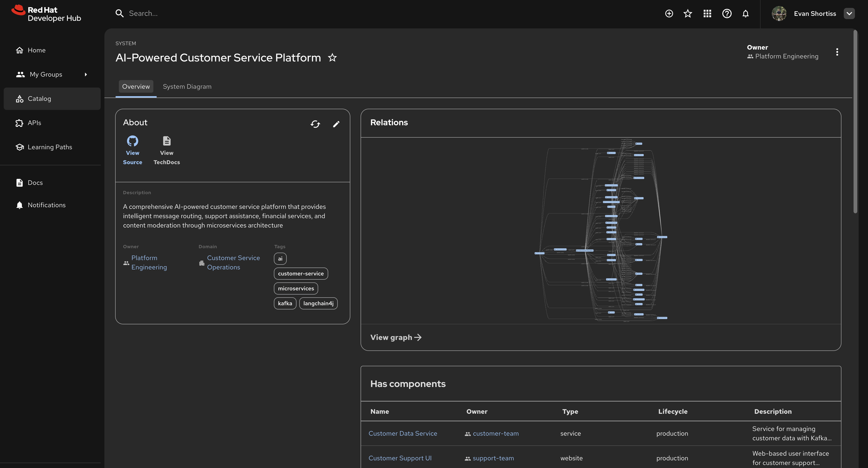Switch to the System Diagram tab

click(187, 87)
